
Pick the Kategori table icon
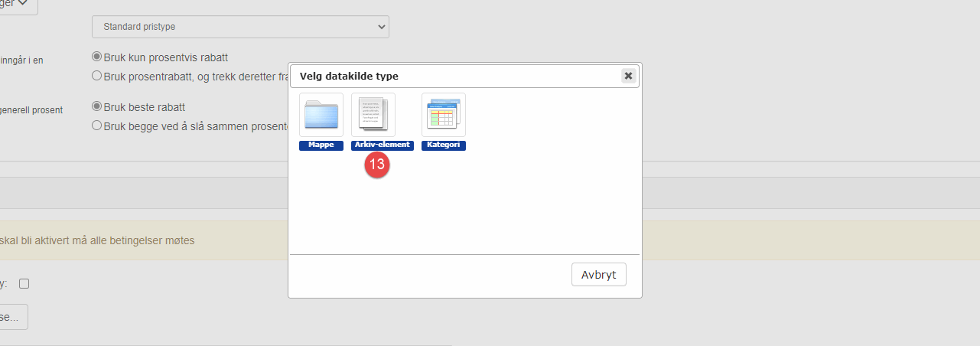pos(444,115)
